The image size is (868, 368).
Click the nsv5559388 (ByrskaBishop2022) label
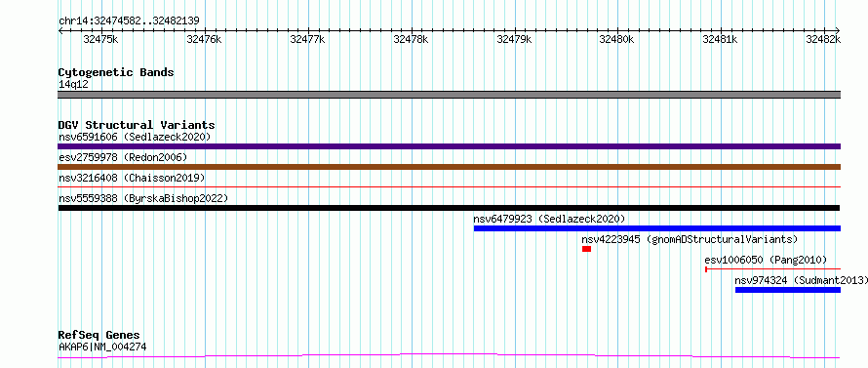coord(143,198)
